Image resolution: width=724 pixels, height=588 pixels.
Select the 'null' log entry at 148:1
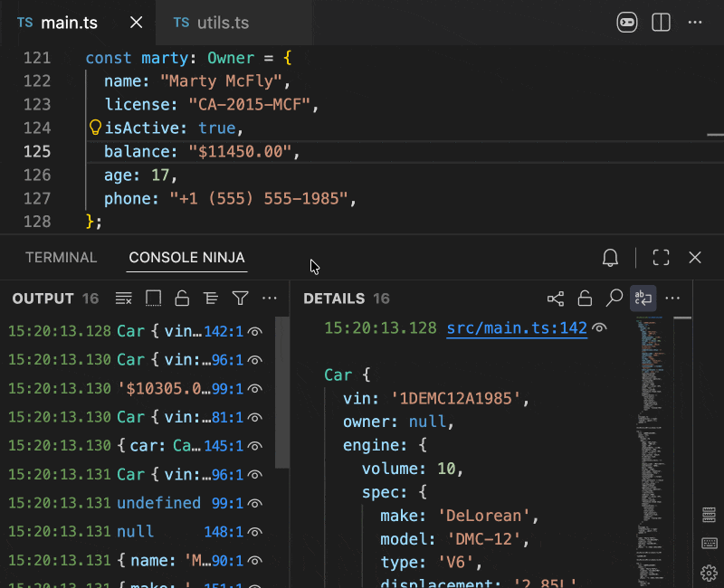(x=136, y=532)
